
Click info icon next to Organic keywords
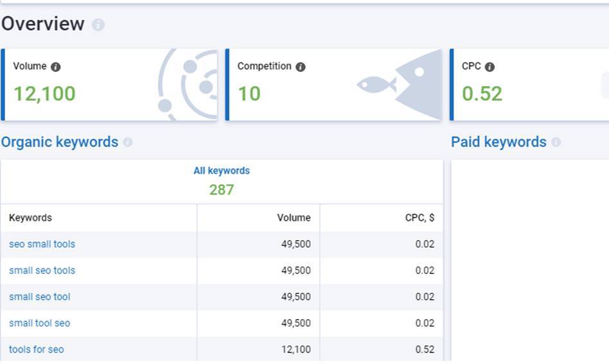coord(128,142)
